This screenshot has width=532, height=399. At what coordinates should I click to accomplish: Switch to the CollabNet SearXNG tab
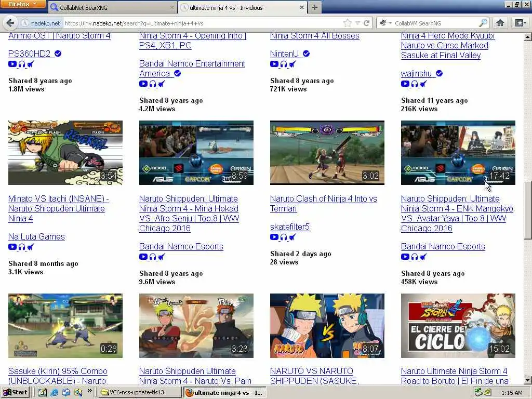coord(112,7)
